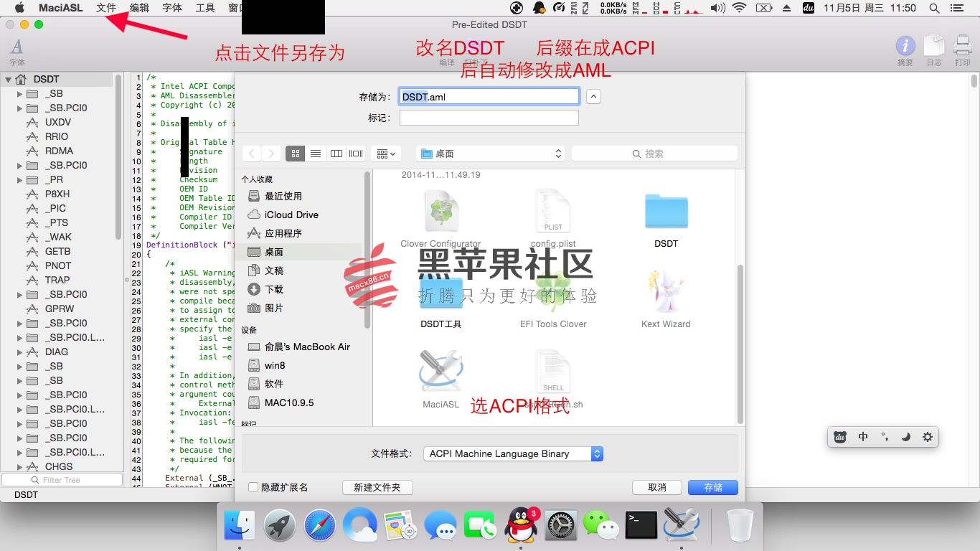Click the 搜索 search field
This screenshot has height=551, width=980.
click(x=654, y=154)
